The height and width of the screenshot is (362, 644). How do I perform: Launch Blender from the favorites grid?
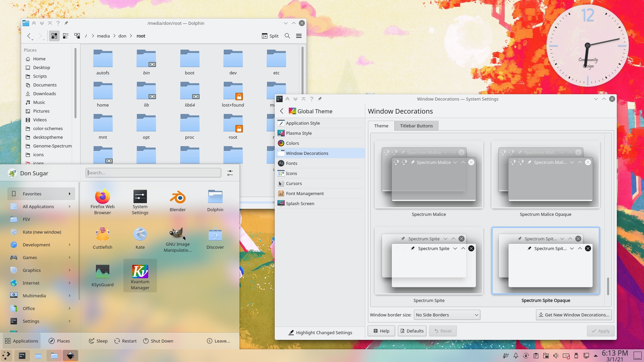[x=177, y=201]
